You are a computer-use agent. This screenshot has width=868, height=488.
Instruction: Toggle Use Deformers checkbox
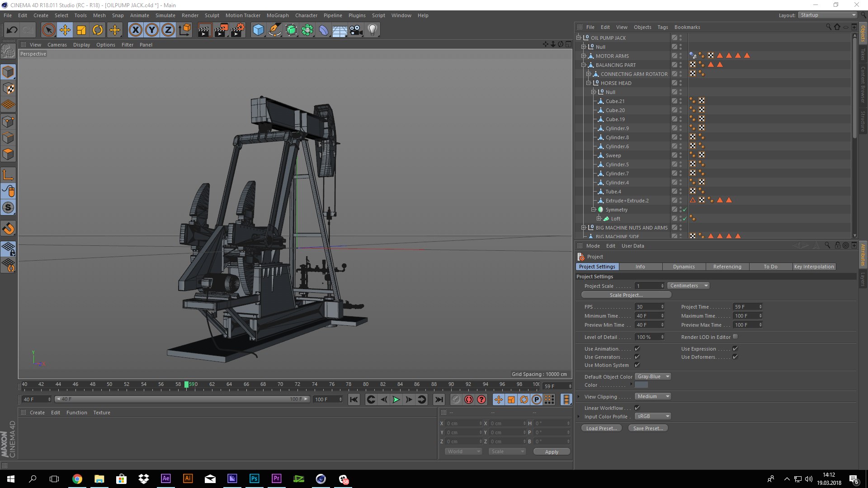(735, 357)
